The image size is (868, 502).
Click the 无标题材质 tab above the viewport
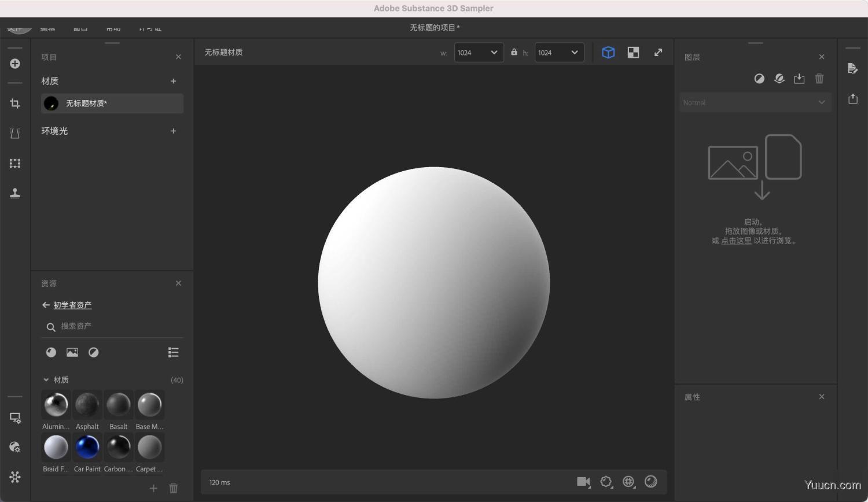(222, 52)
